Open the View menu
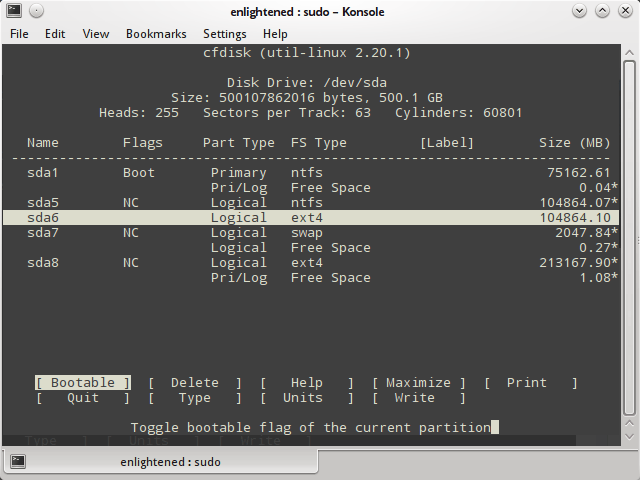 [96, 33]
